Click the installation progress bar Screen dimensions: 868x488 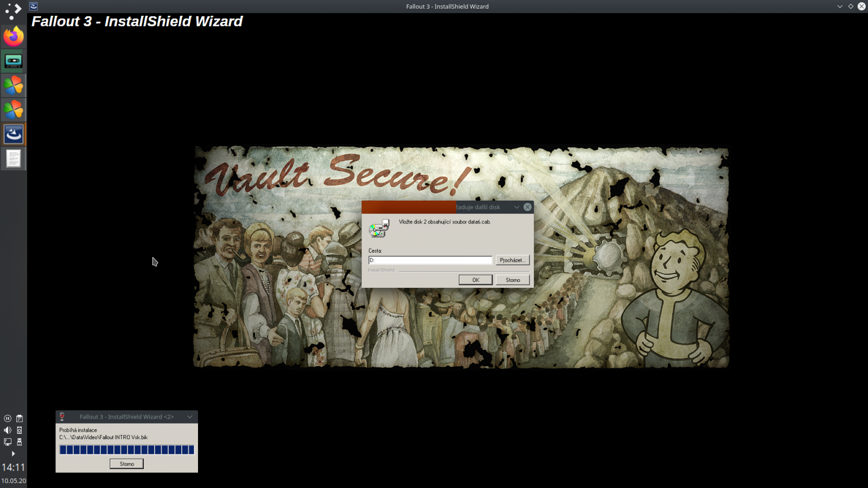click(126, 450)
